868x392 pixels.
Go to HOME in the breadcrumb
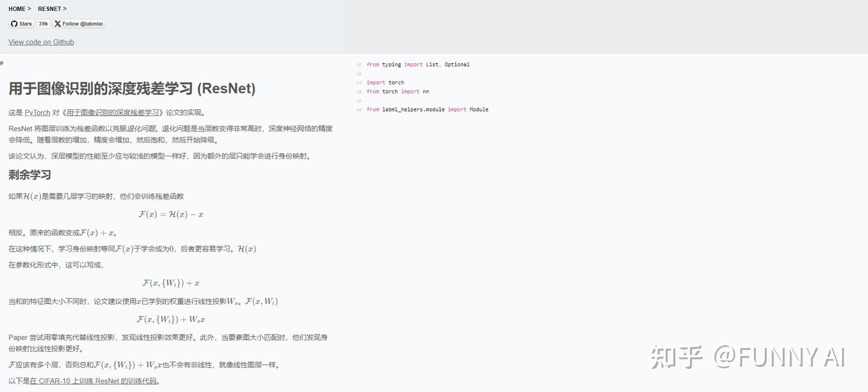click(17, 8)
